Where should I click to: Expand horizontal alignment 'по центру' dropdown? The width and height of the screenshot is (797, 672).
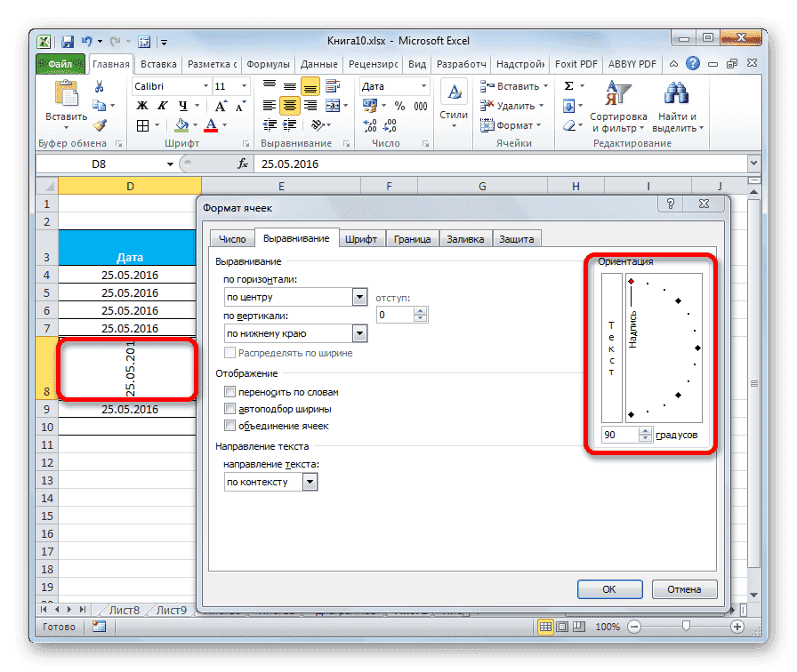[x=359, y=297]
